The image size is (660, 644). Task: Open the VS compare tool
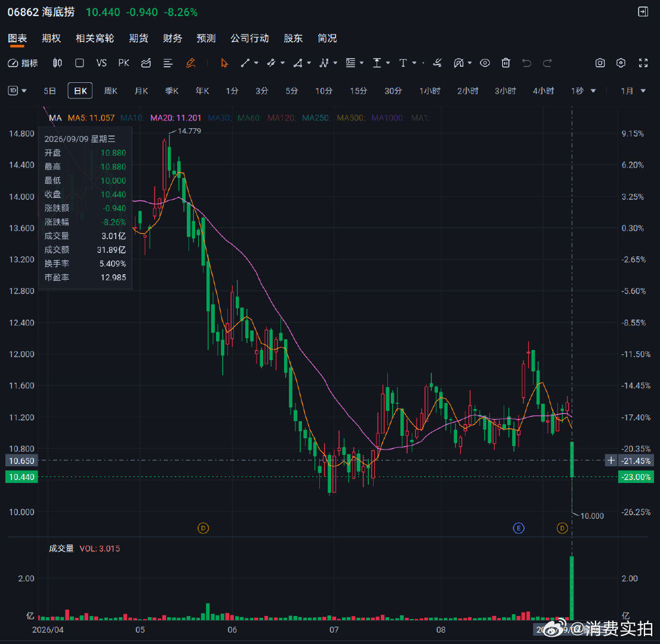[101, 63]
